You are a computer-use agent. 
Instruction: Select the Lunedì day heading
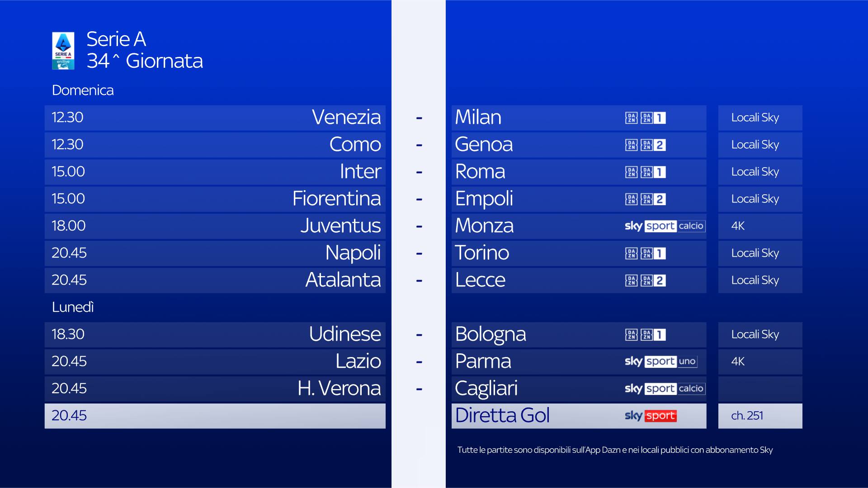tap(73, 307)
